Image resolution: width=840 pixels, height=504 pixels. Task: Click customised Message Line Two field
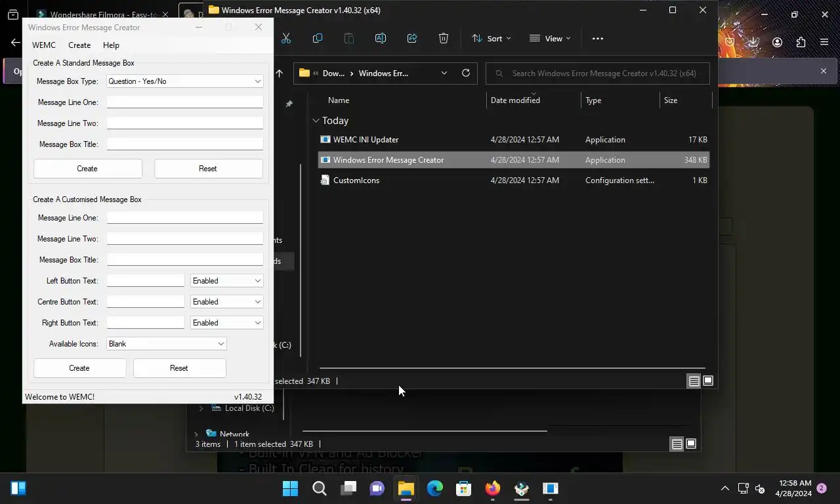185,239
